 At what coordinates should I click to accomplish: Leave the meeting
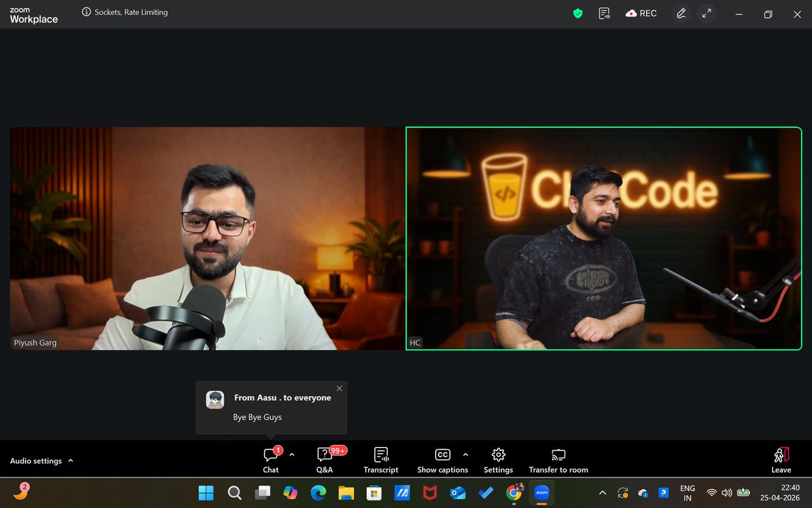tap(781, 459)
